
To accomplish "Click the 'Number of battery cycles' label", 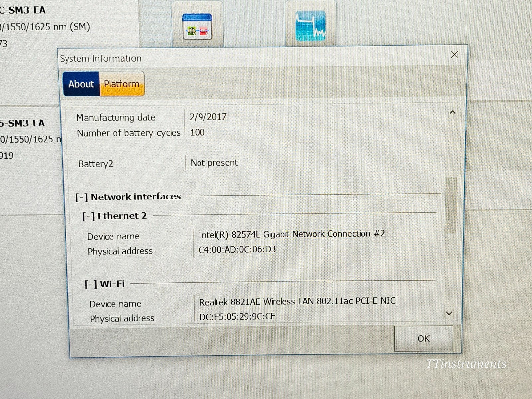I will coord(129,133).
